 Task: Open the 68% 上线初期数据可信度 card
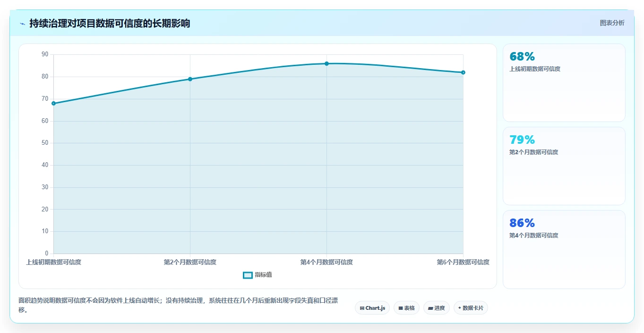point(564,83)
